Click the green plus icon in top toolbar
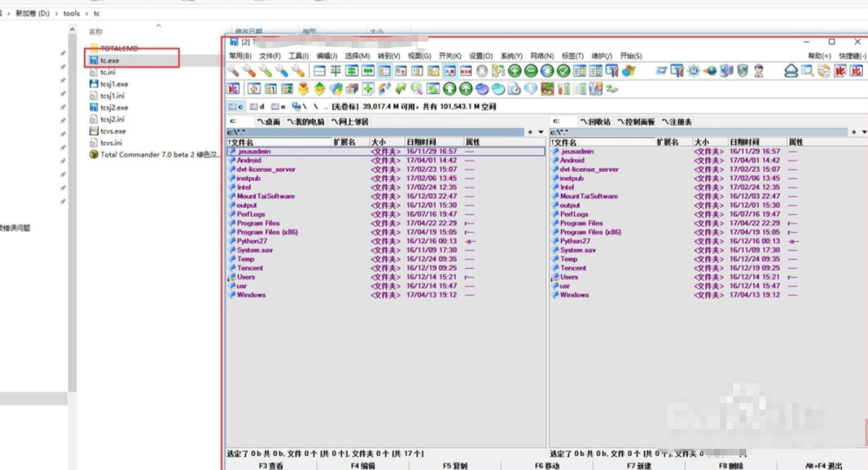 pyautogui.click(x=515, y=71)
